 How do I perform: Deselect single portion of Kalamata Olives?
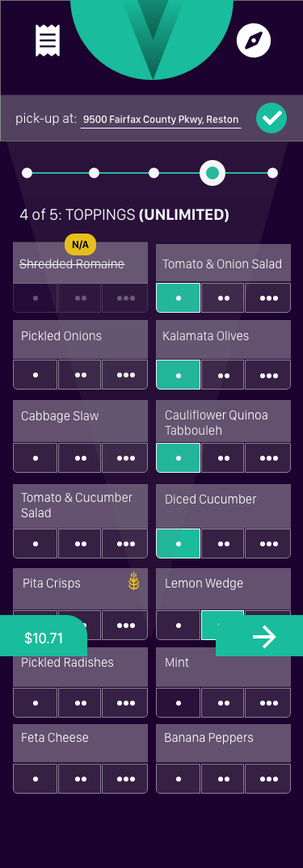coord(179,375)
